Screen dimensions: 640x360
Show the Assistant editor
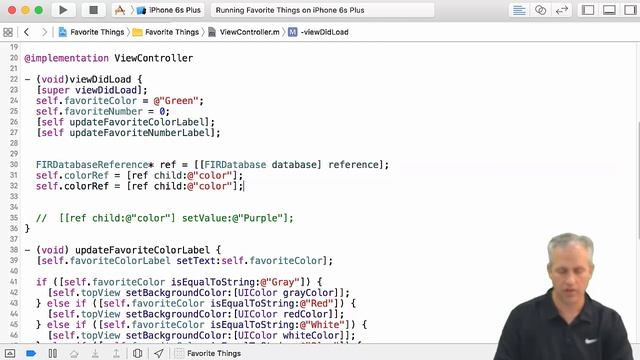(540, 10)
